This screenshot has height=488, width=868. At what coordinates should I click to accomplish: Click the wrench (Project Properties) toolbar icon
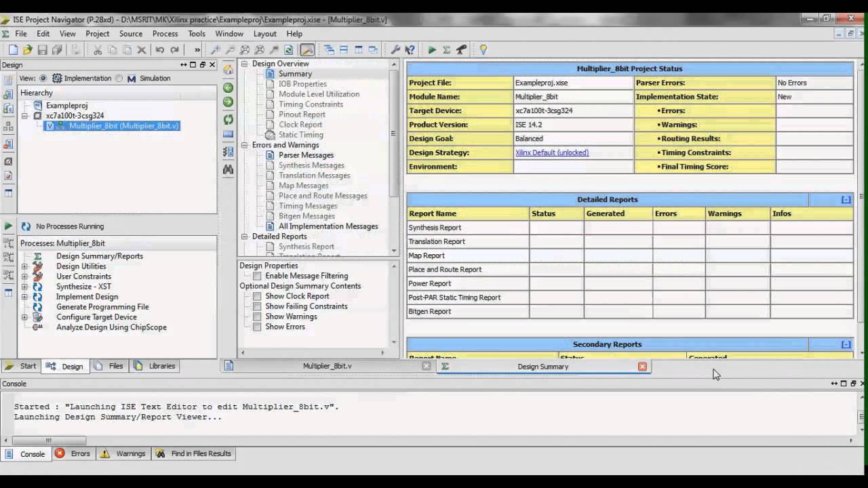(395, 49)
